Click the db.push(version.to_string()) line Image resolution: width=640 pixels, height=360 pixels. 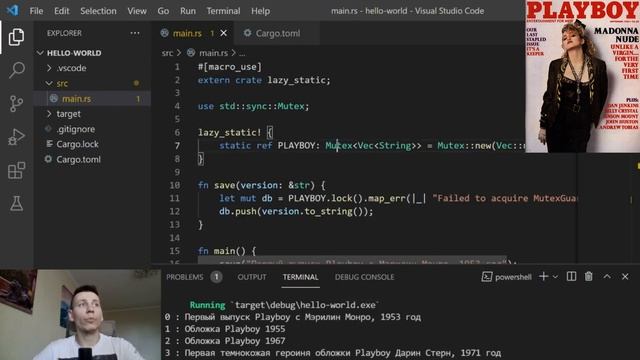296,211
